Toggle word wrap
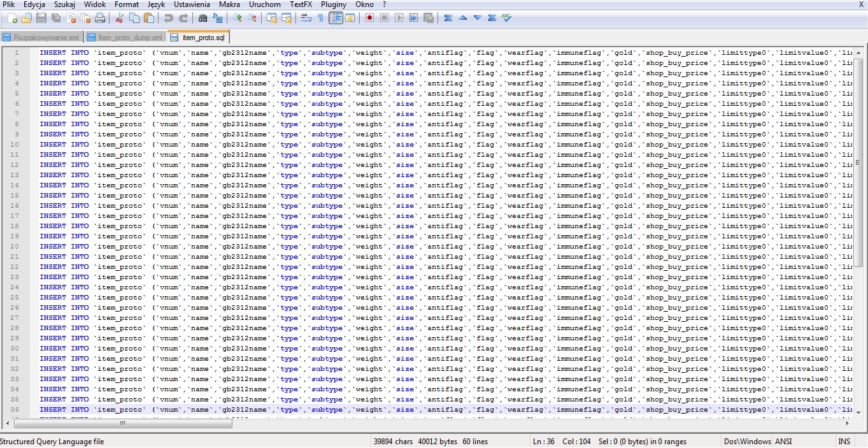The image size is (868, 448). click(x=306, y=18)
